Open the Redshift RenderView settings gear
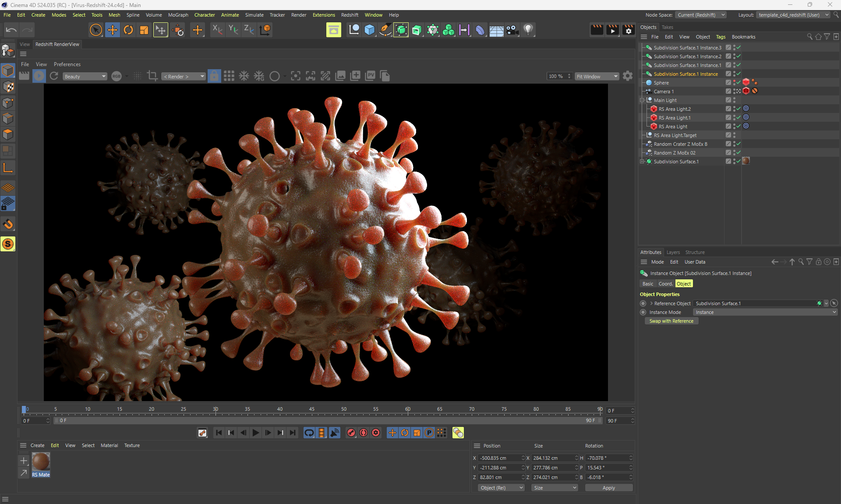The image size is (841, 504). [628, 76]
